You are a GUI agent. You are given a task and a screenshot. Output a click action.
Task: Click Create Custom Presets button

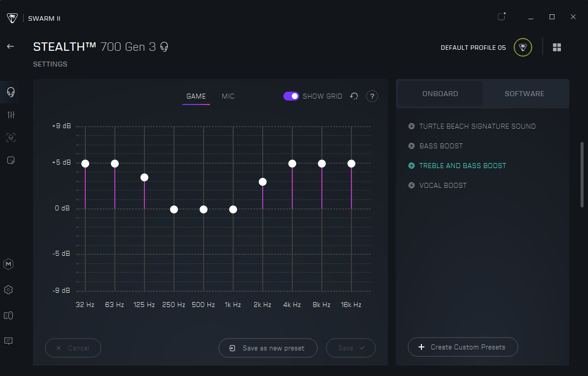[463, 347]
